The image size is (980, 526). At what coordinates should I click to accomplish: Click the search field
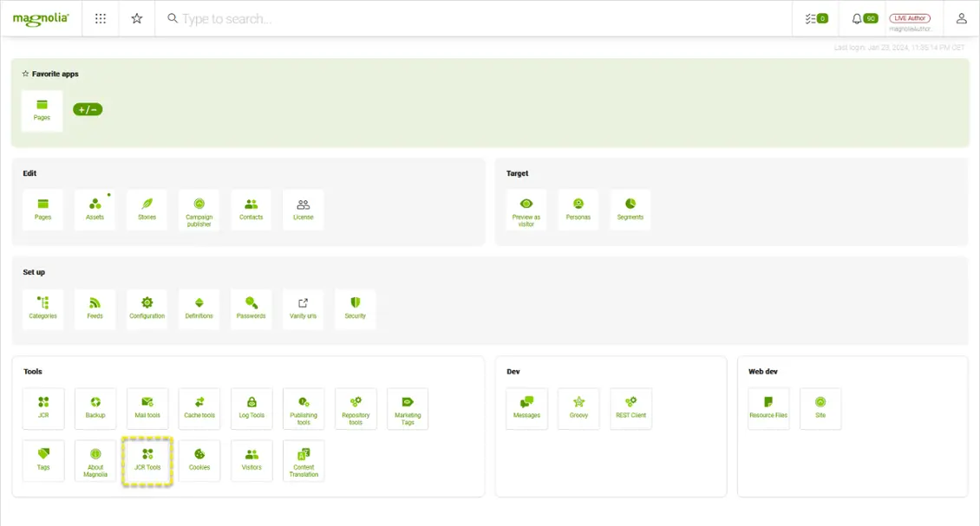[260, 17]
